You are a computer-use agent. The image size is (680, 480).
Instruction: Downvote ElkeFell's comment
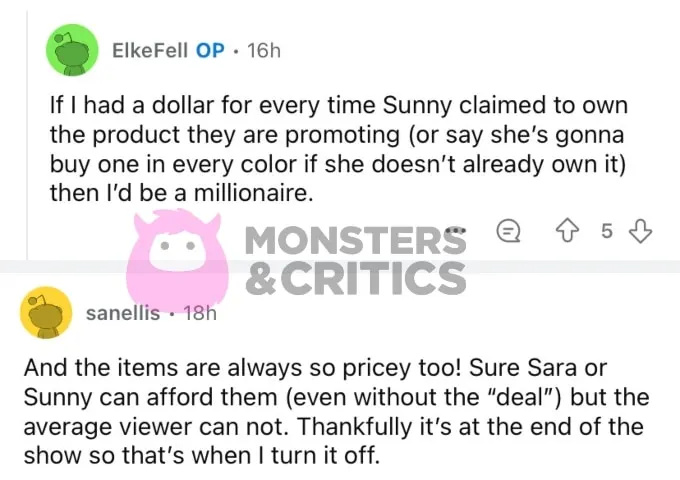click(x=641, y=231)
